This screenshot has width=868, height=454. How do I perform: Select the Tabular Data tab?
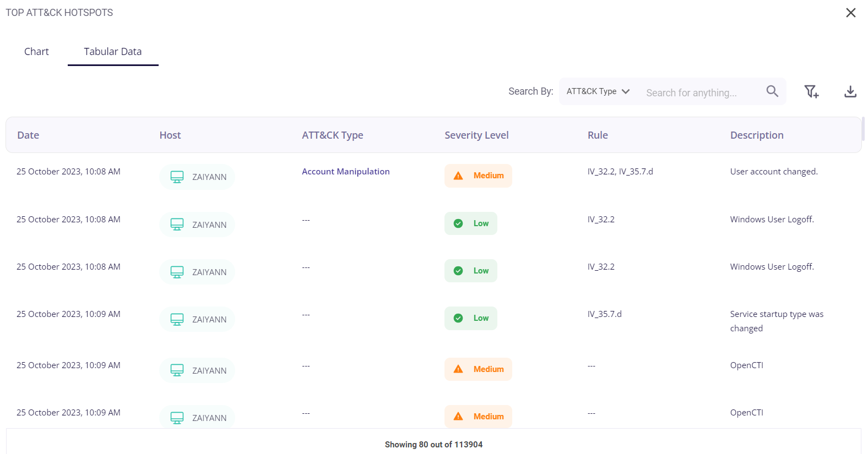[x=113, y=51]
